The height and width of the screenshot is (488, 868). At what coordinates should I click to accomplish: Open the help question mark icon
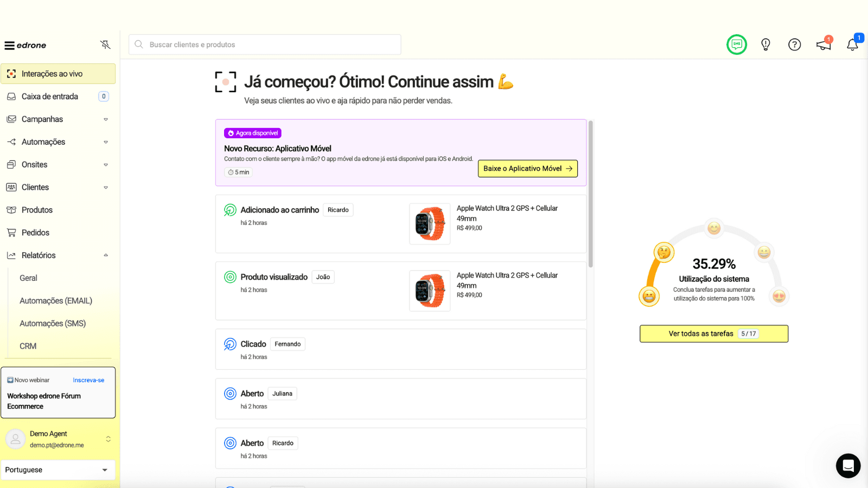point(794,44)
